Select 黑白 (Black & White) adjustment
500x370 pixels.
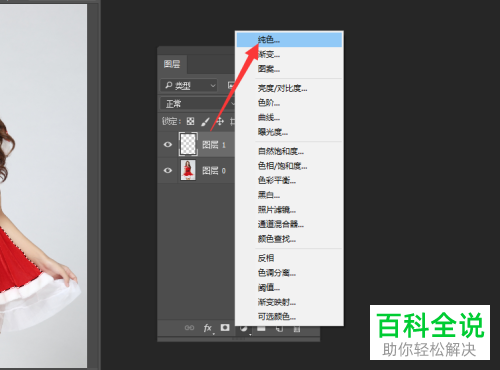tap(289, 195)
